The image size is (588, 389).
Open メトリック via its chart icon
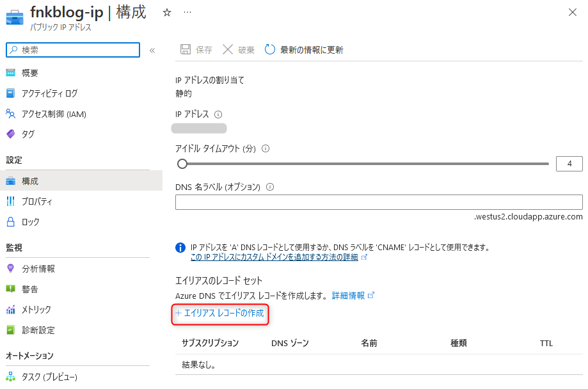(x=11, y=310)
